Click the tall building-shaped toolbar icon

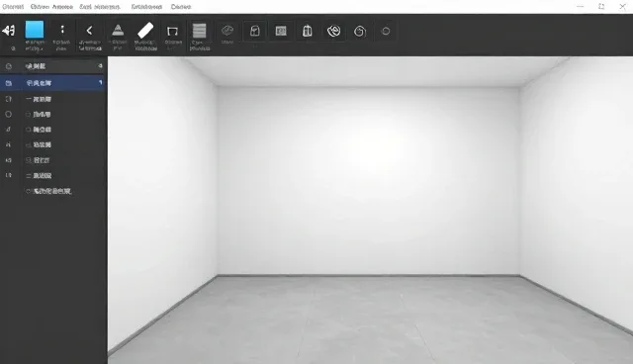tap(308, 31)
